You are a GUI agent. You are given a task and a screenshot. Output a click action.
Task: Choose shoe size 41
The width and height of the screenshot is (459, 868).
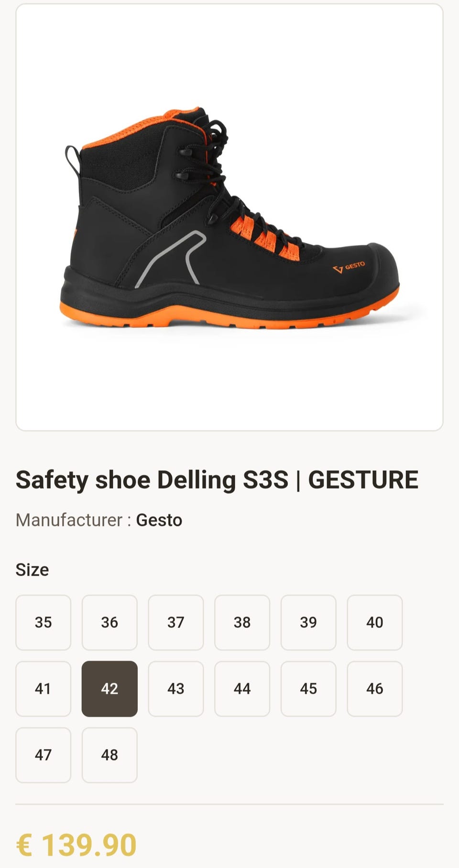[43, 689]
